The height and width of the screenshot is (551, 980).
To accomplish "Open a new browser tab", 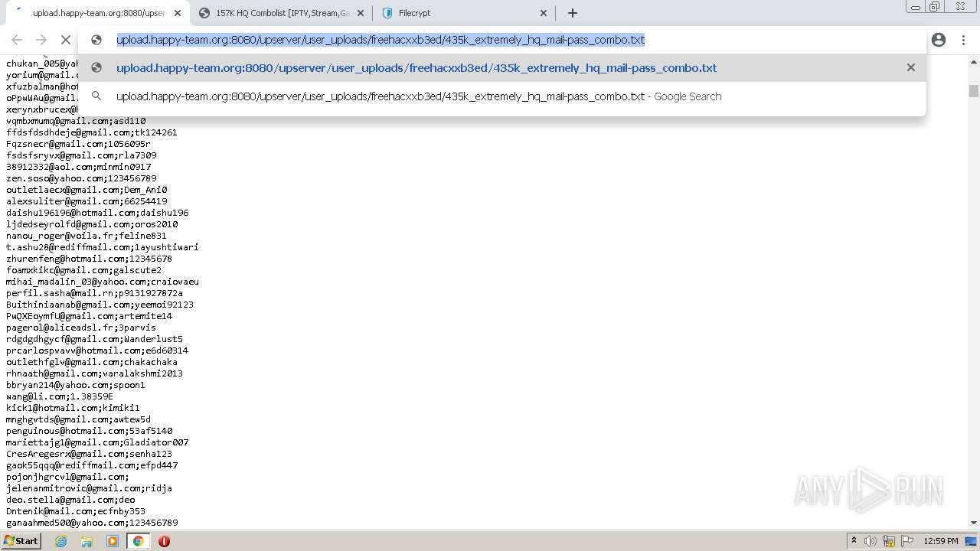I will coord(572,13).
